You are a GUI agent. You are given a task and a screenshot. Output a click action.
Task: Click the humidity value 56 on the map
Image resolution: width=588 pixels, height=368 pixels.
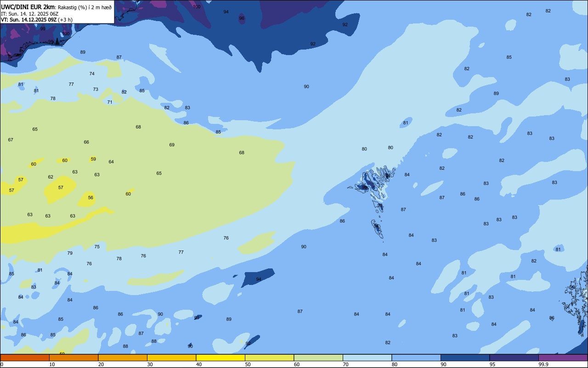pyautogui.click(x=90, y=198)
